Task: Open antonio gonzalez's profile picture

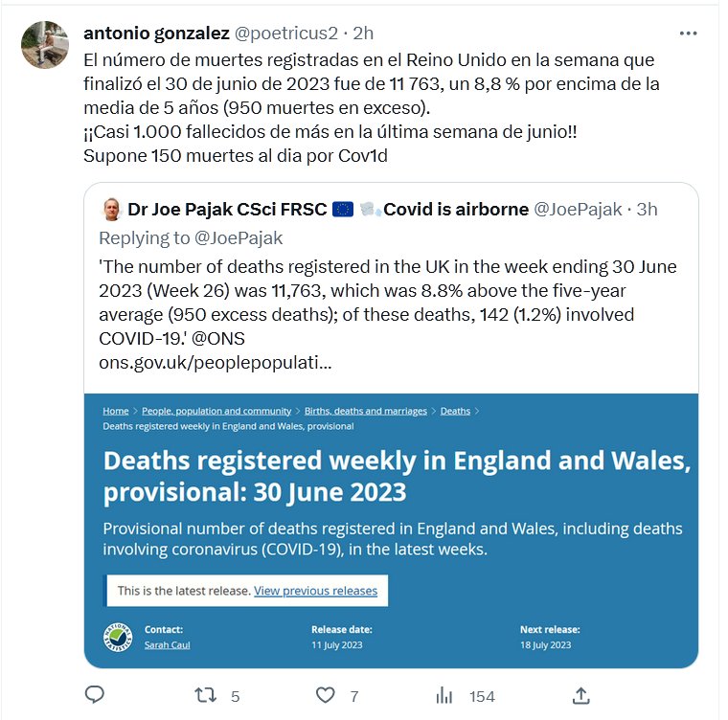Action: (44, 44)
